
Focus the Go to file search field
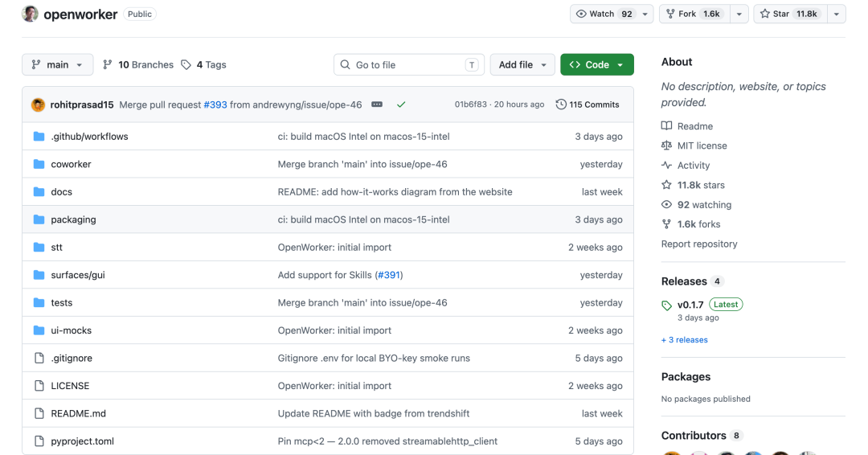409,65
